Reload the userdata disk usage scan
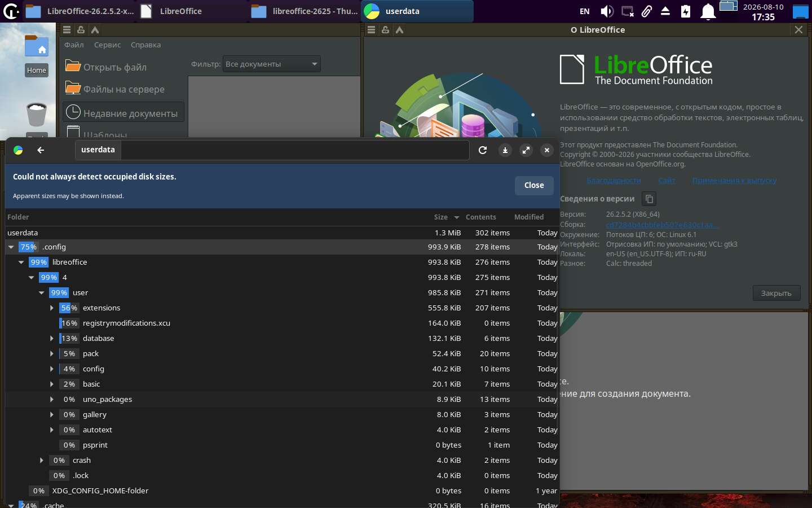Viewport: 812px width, 508px height. coord(483,150)
